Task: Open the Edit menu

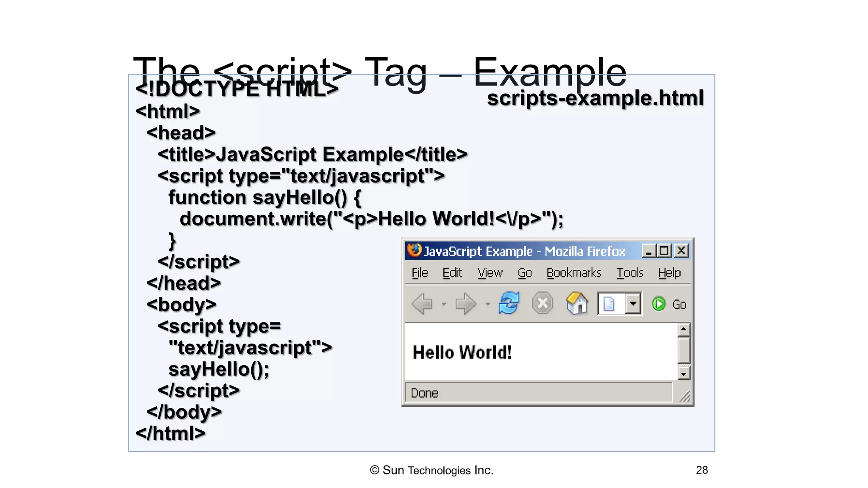Action: tap(452, 273)
